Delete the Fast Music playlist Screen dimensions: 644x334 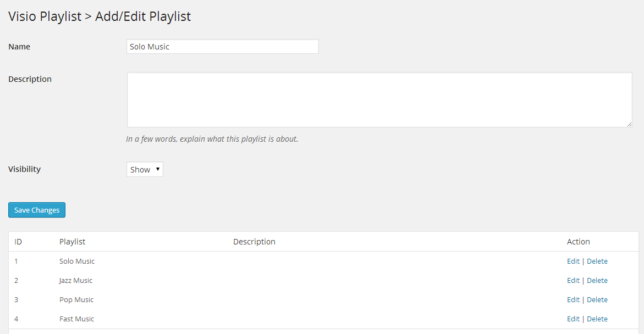(597, 319)
